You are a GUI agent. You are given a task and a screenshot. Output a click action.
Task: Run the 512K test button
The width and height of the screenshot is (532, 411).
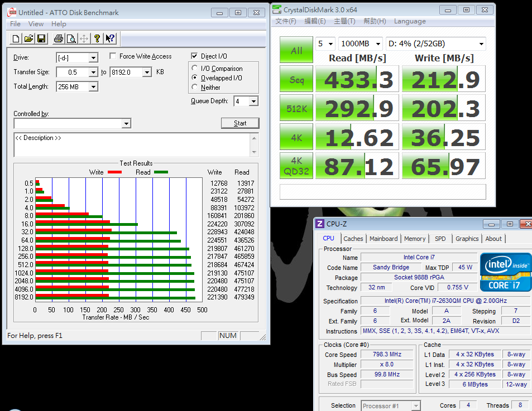pyautogui.click(x=296, y=108)
